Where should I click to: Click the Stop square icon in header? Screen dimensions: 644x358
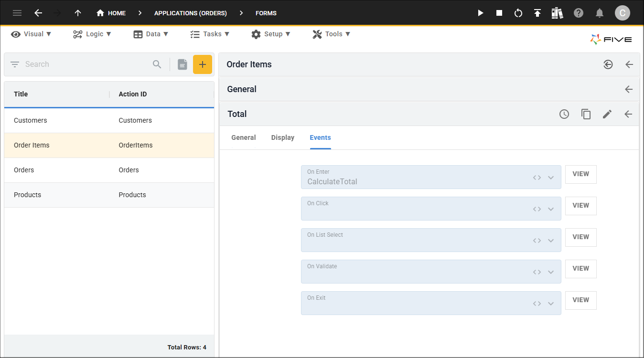(499, 13)
